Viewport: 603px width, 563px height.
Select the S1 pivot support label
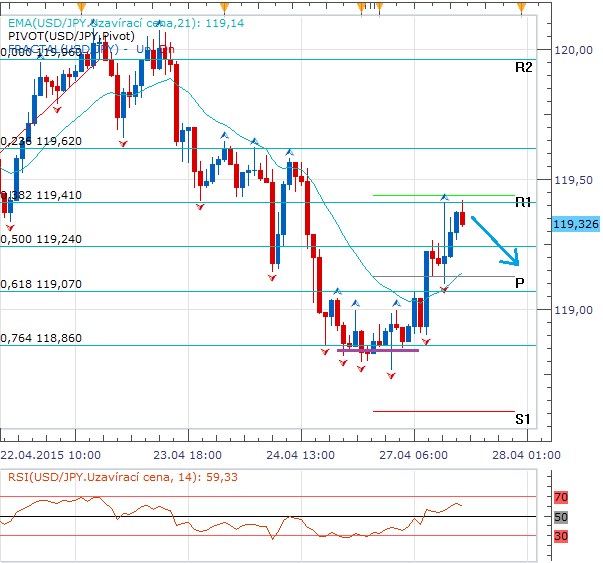522,419
